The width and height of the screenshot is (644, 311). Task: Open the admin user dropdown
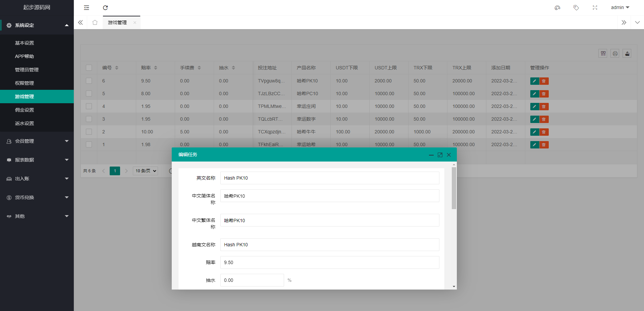click(x=620, y=8)
